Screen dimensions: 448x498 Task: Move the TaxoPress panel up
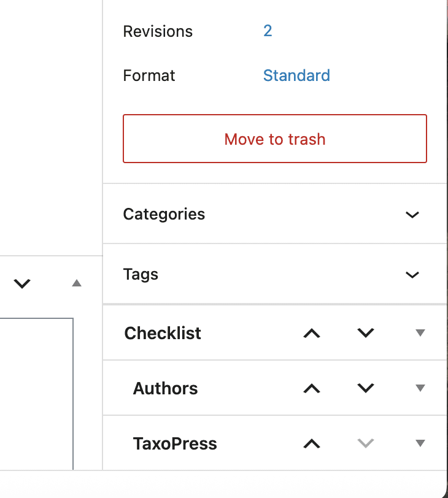tap(312, 443)
